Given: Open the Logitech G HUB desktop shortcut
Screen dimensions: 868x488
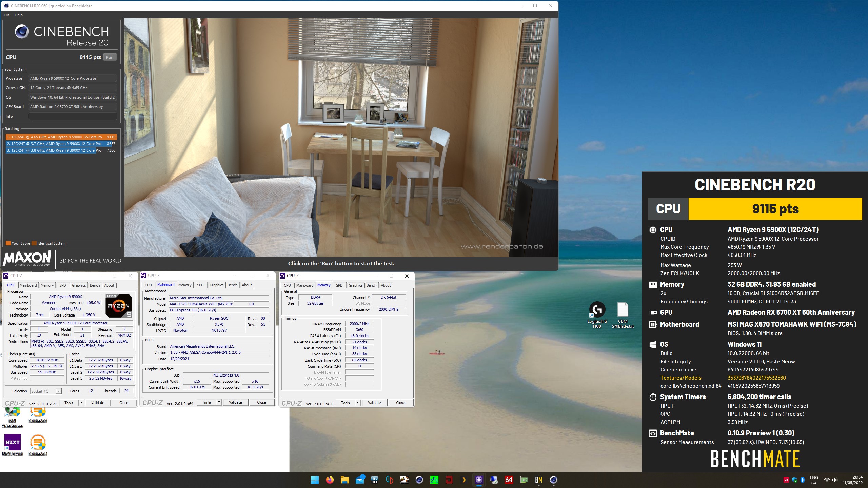Looking at the screenshot, I should tap(597, 315).
